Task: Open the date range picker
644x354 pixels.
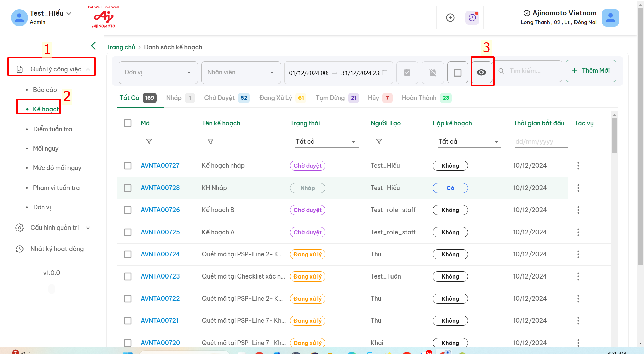Action: coord(338,73)
